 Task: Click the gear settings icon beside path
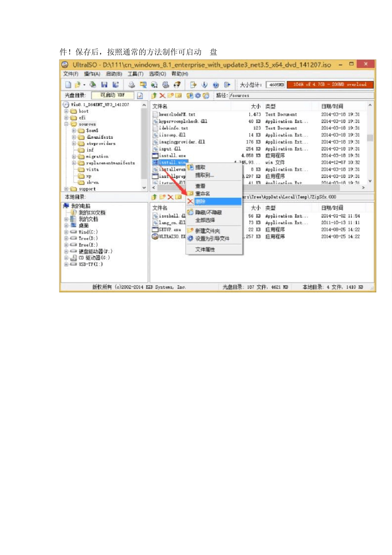tap(198, 95)
